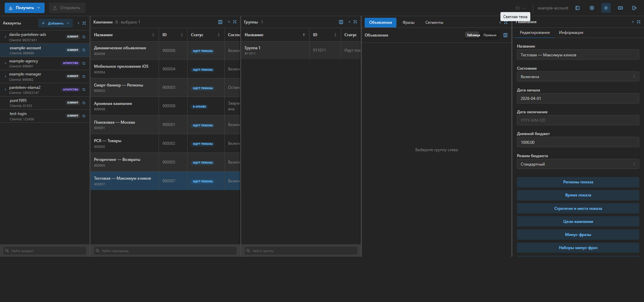
Task: Open Время показа settings
Action: click(578, 195)
